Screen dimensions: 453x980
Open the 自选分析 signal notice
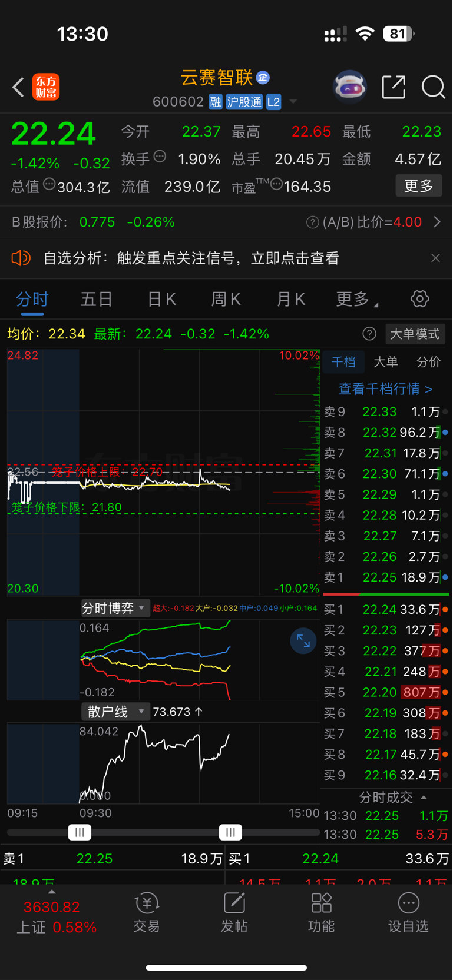coord(191,258)
